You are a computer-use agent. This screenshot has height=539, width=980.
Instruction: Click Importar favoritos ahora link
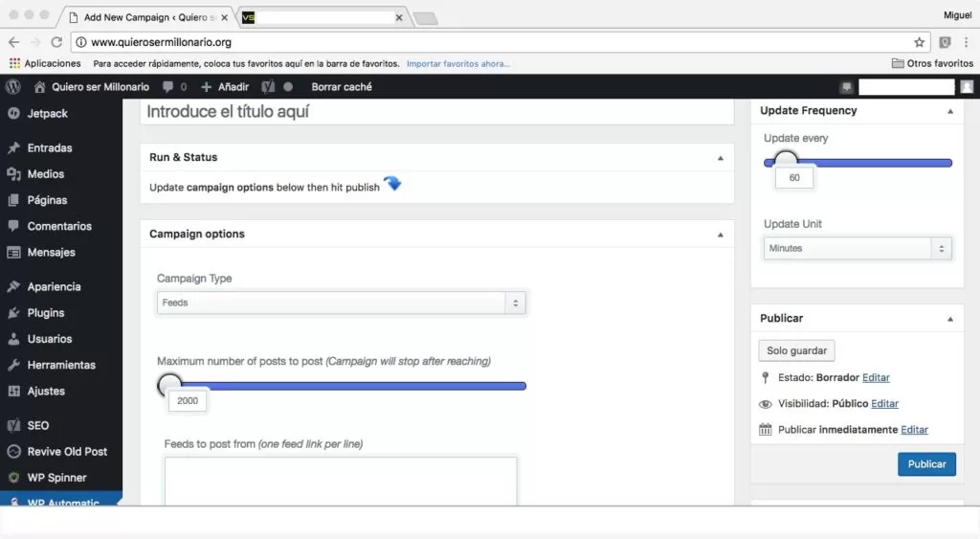pyautogui.click(x=457, y=64)
